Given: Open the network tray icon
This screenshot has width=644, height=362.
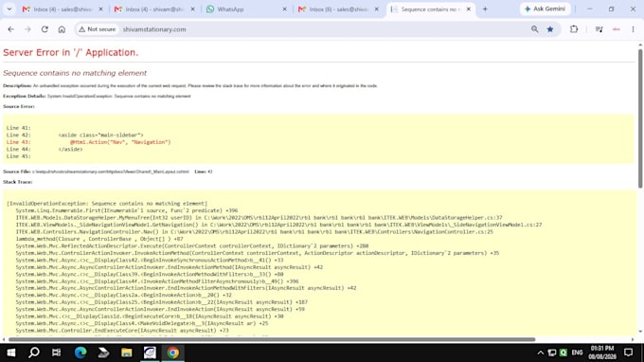Looking at the screenshot, I should coord(552,353).
